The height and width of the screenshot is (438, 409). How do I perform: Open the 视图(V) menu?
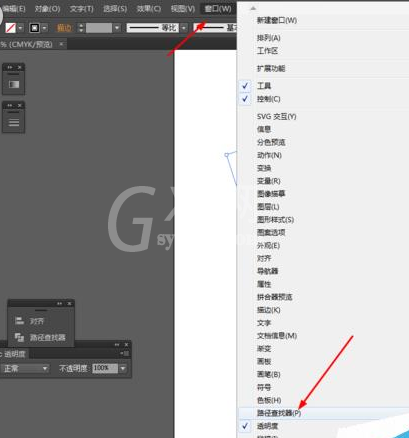tap(183, 9)
